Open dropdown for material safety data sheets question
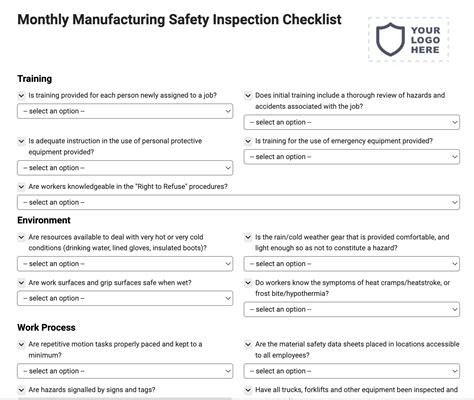This screenshot has height=400, width=474. [x=352, y=371]
